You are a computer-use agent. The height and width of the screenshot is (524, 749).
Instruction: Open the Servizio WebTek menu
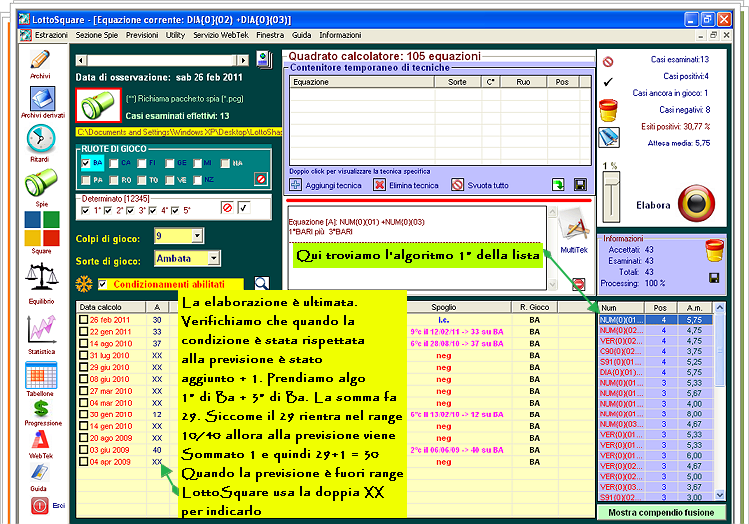[221, 34]
